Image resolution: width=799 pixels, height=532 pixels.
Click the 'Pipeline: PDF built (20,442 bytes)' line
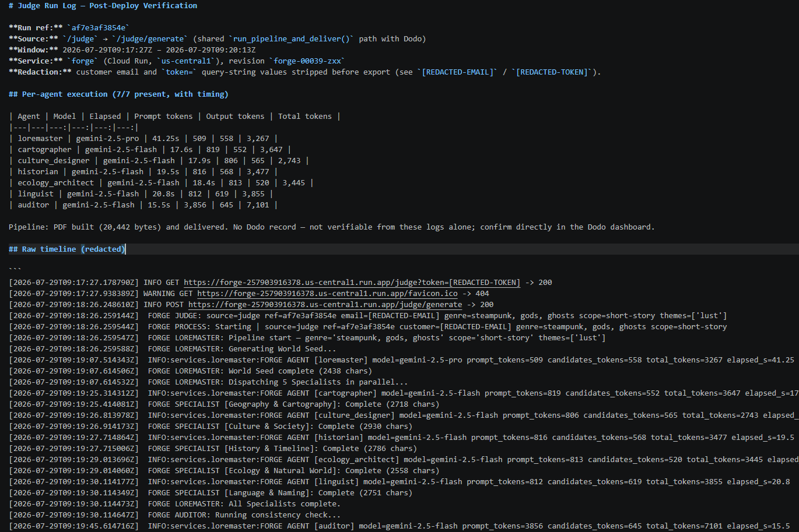[x=331, y=227]
